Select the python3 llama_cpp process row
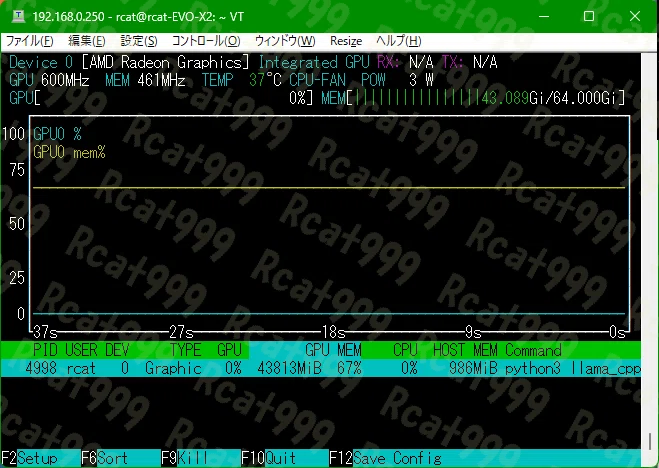 pyautogui.click(x=321, y=368)
